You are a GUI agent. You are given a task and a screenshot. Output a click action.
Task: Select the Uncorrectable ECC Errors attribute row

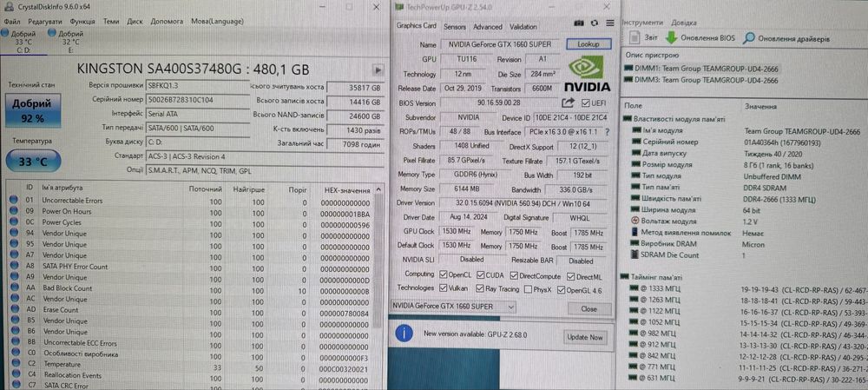point(191,343)
